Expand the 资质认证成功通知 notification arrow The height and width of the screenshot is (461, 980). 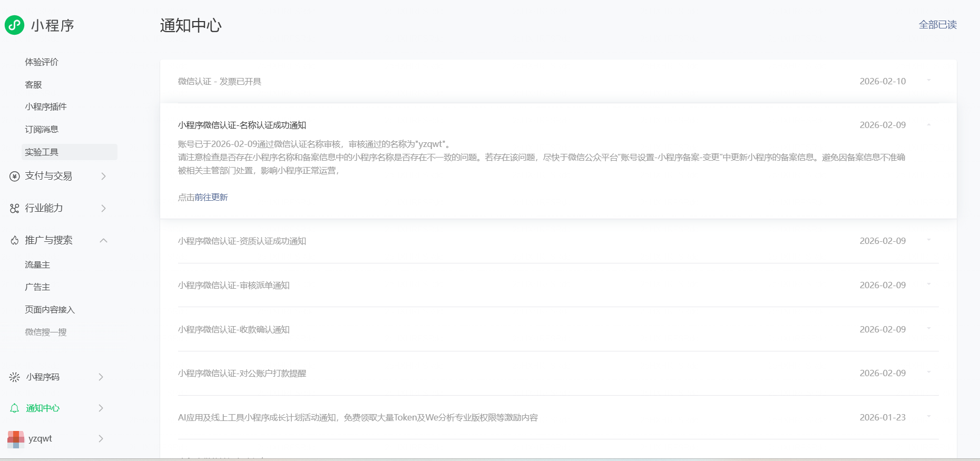click(x=929, y=240)
